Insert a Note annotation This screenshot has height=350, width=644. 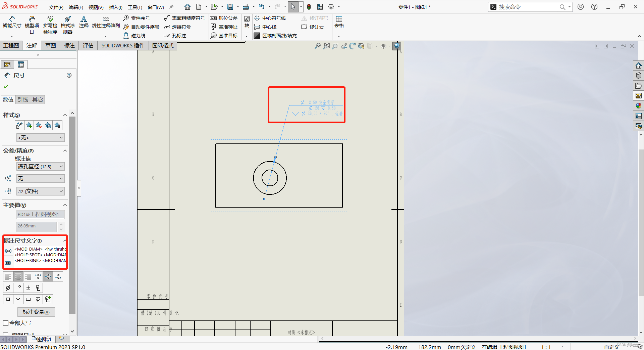tap(84, 22)
